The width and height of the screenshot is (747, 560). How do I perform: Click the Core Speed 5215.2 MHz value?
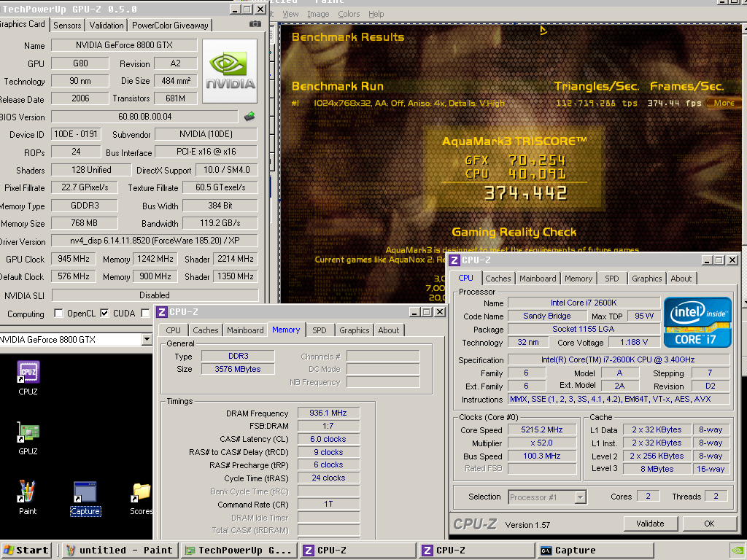point(542,429)
